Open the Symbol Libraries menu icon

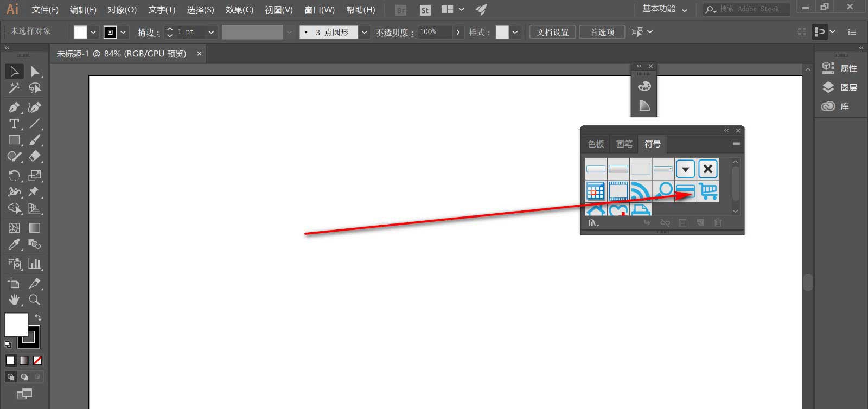593,222
